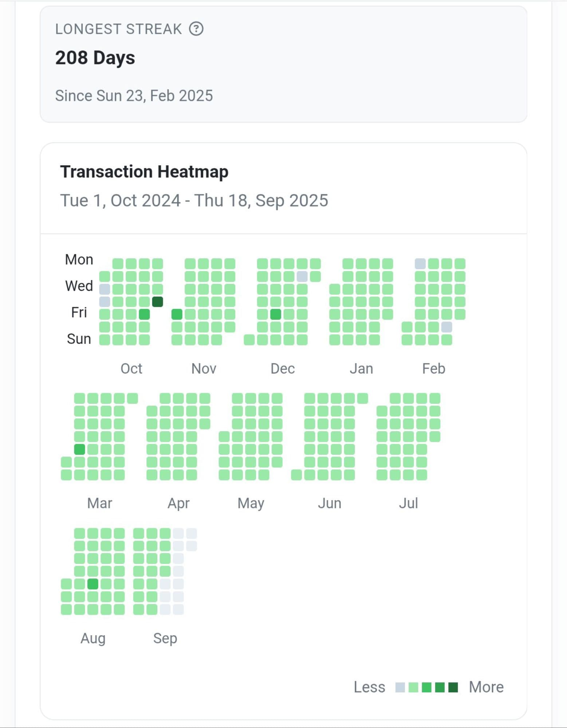Click the gray Tuesday cell in December

click(302, 276)
